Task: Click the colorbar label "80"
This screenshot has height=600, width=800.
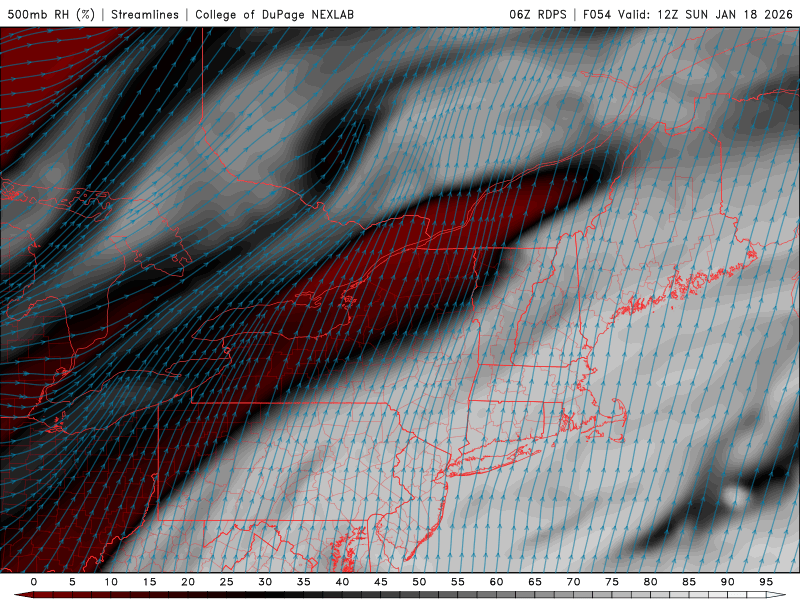Action: click(650, 582)
